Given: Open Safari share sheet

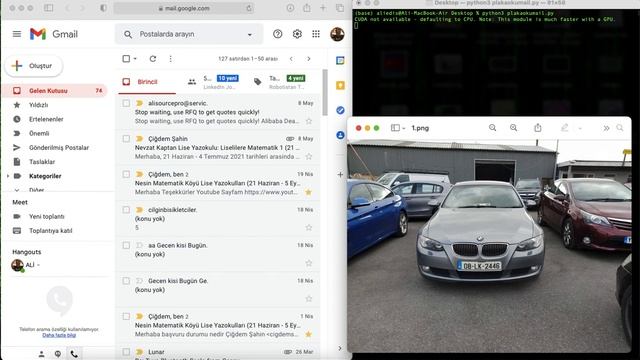Looking at the screenshot, I should tap(307, 8).
